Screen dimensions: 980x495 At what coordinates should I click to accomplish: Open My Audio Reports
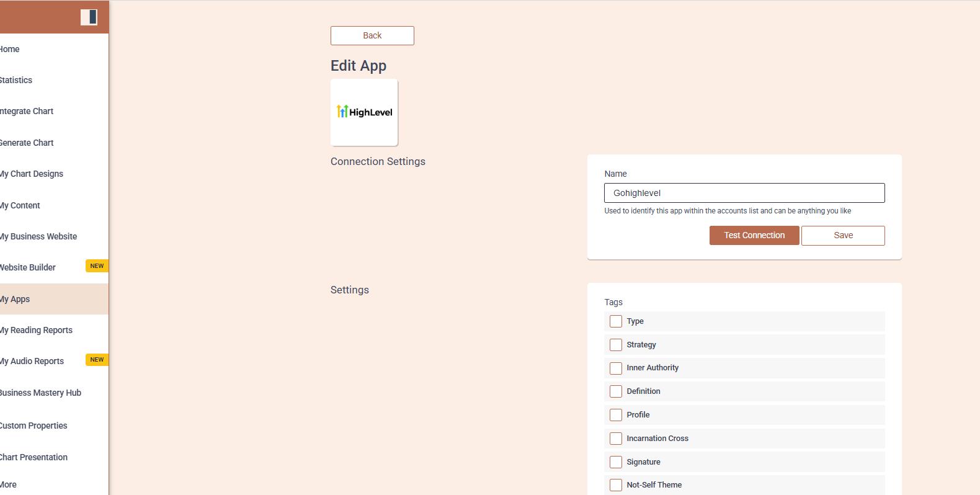pyautogui.click(x=32, y=361)
